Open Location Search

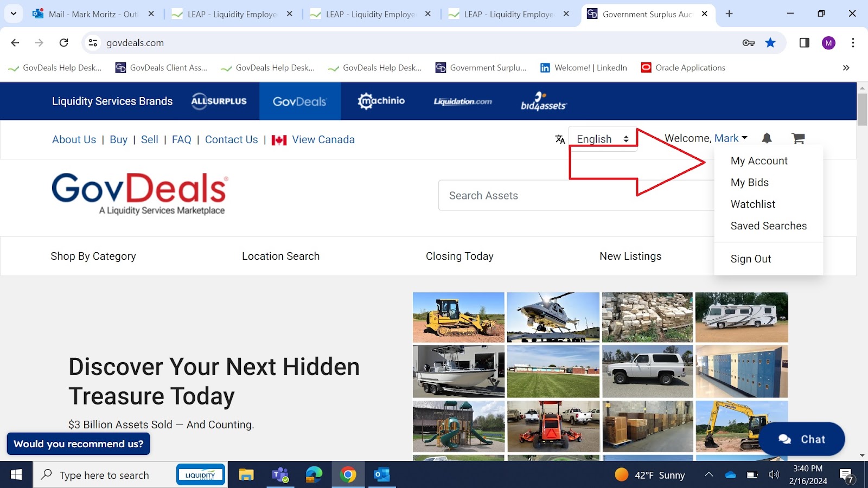280,256
